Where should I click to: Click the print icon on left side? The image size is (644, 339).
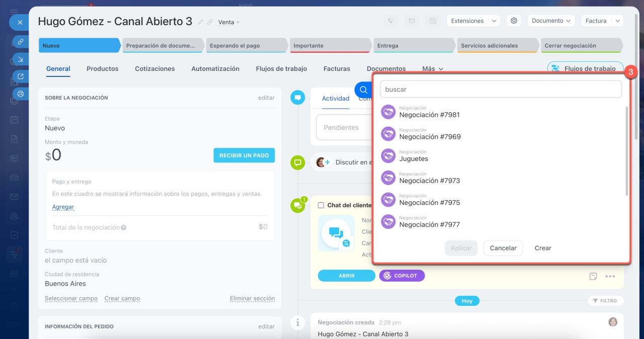pos(20,94)
